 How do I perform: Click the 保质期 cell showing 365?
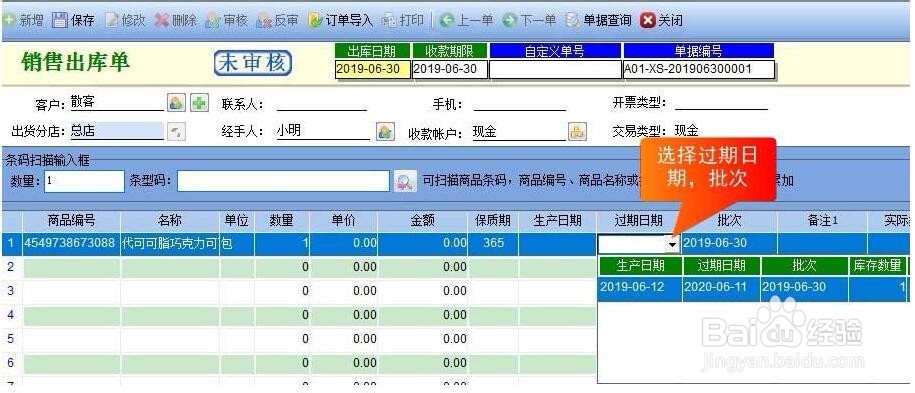(493, 244)
